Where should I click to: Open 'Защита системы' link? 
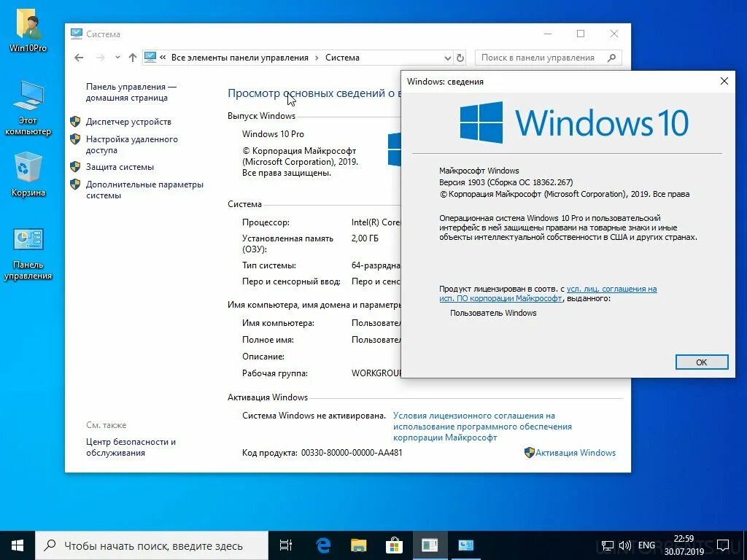(120, 167)
